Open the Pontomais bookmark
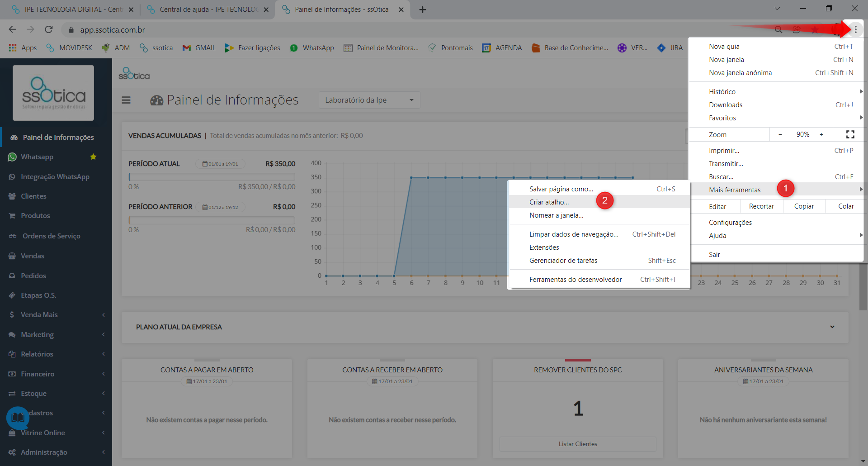Viewport: 868px width, 466px height. pos(450,48)
